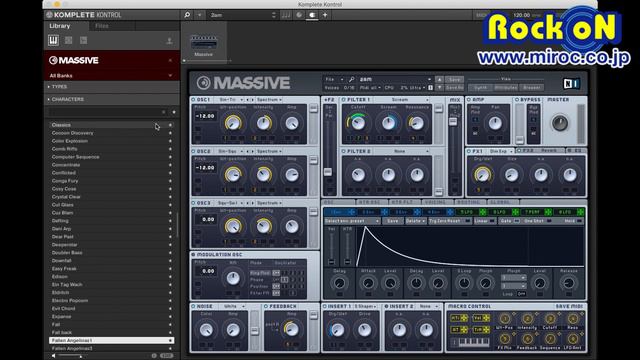Toggle Noise section power button
This screenshot has width=640, height=360.
(193, 306)
